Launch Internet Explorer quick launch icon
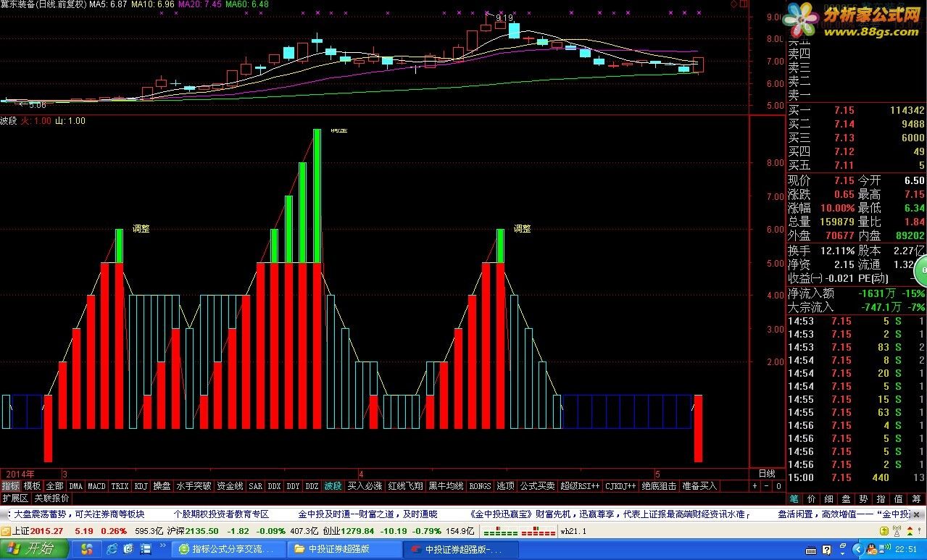 [112, 548]
